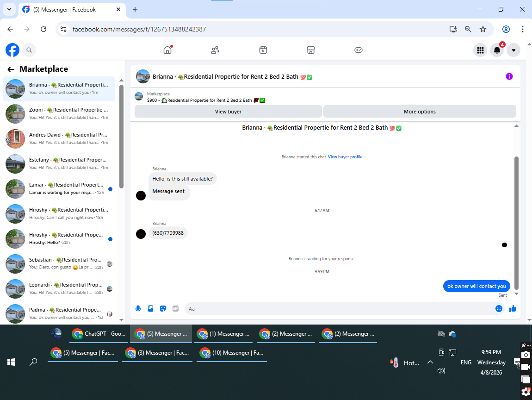Open the Zooni conversation

point(59,114)
